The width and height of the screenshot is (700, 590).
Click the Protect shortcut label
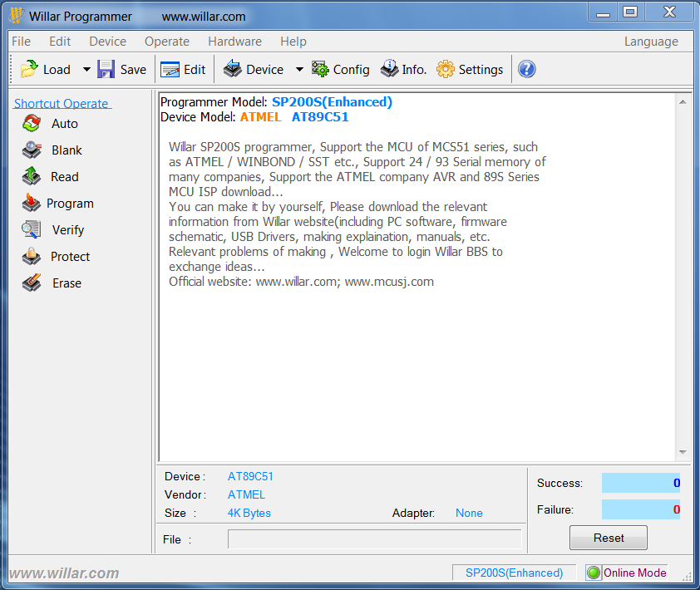(70, 257)
